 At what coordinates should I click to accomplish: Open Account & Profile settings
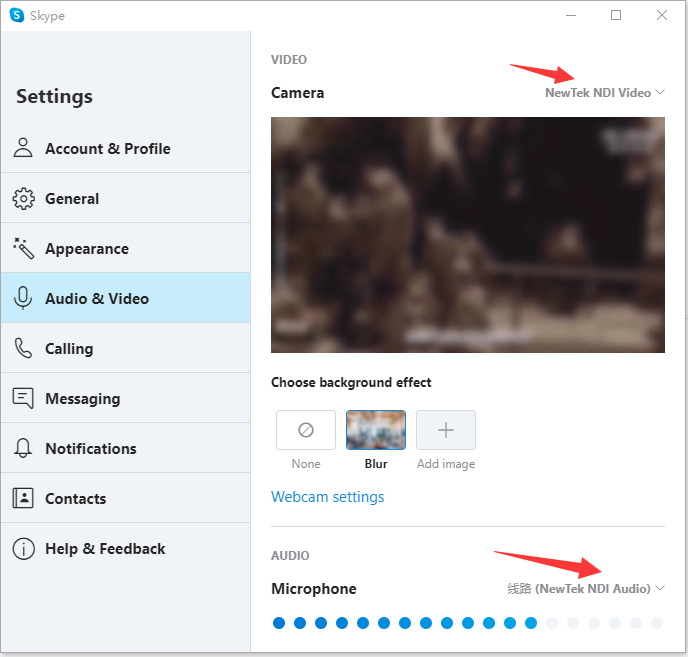[x=125, y=148]
